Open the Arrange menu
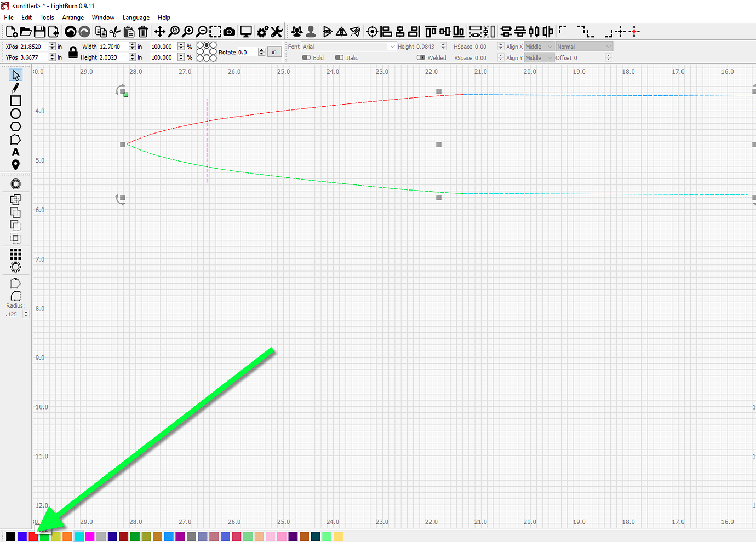 (73, 17)
